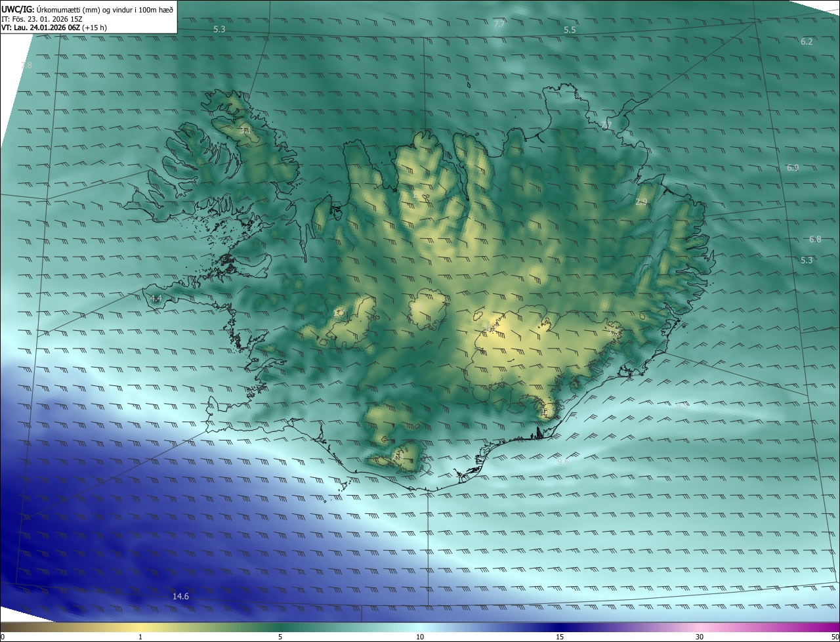
Task: Click the '15' tick on the color scale
Action: coord(560,637)
